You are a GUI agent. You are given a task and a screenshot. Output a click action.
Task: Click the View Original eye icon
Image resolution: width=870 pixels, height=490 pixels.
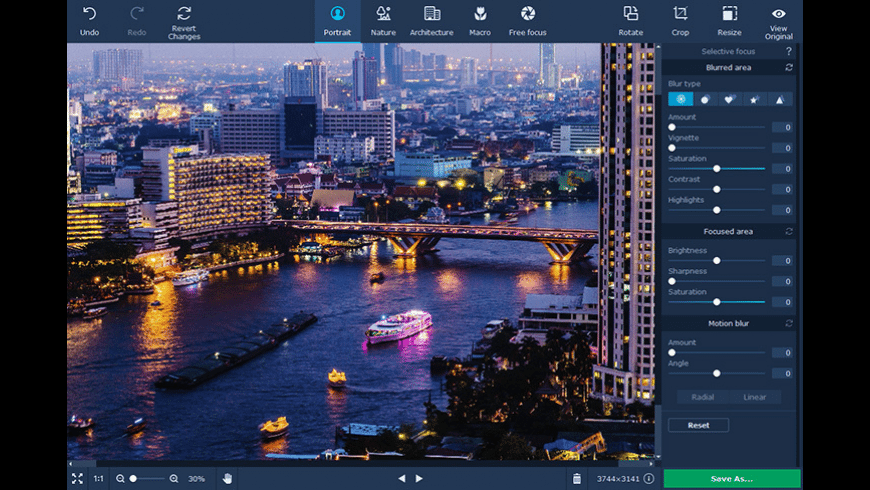pos(778,14)
